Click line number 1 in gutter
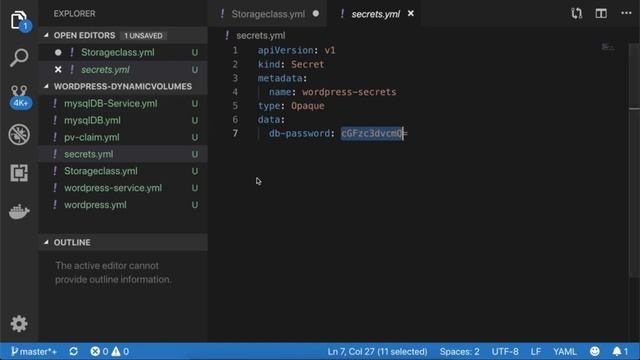The height and width of the screenshot is (360, 640). tap(235, 51)
